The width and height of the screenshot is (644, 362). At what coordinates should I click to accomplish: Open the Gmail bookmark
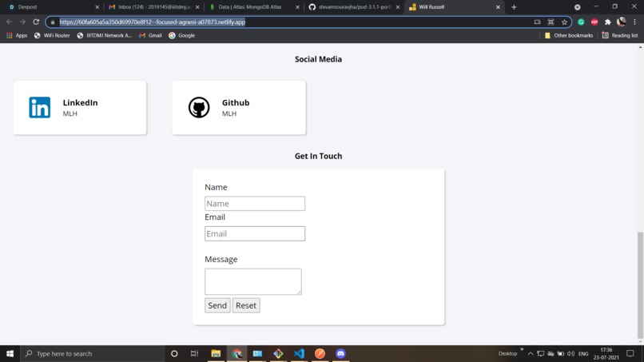click(x=150, y=35)
